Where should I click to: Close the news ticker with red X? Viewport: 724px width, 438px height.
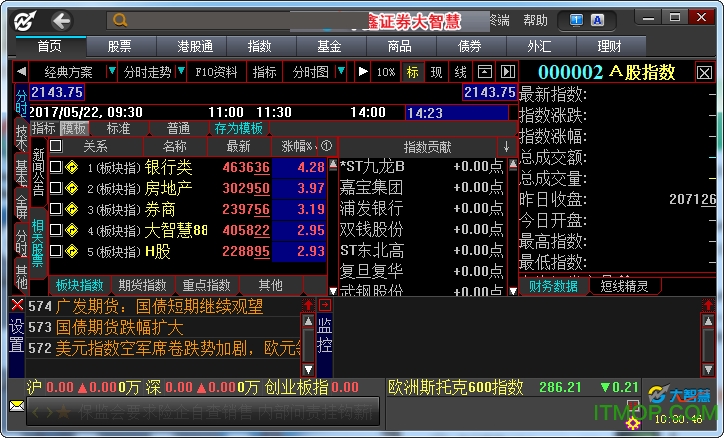click(17, 305)
